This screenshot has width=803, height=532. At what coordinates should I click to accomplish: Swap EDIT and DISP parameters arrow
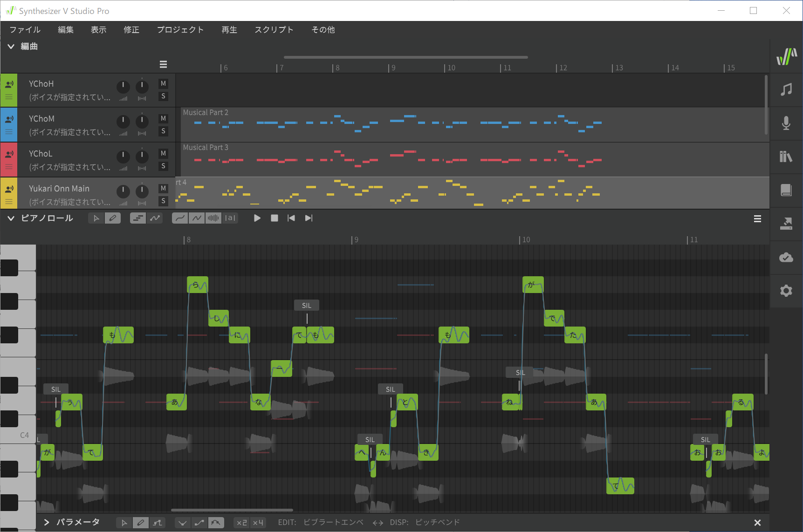coord(378,523)
